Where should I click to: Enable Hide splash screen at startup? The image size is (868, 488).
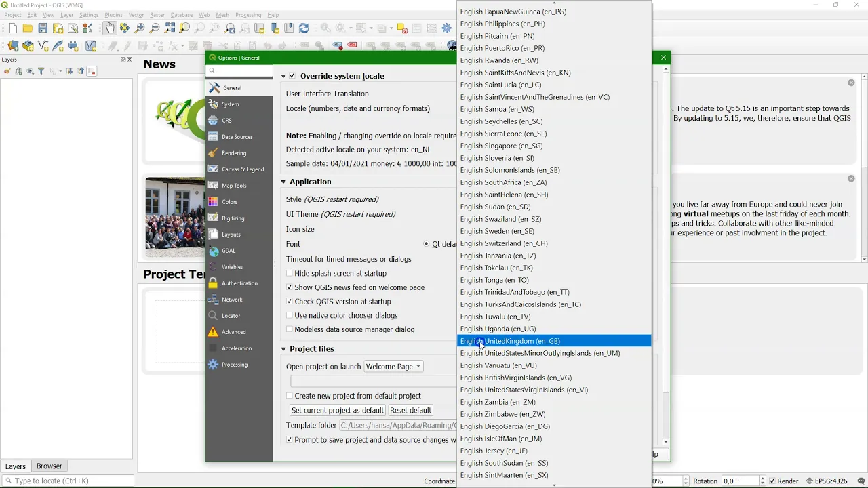(x=290, y=273)
